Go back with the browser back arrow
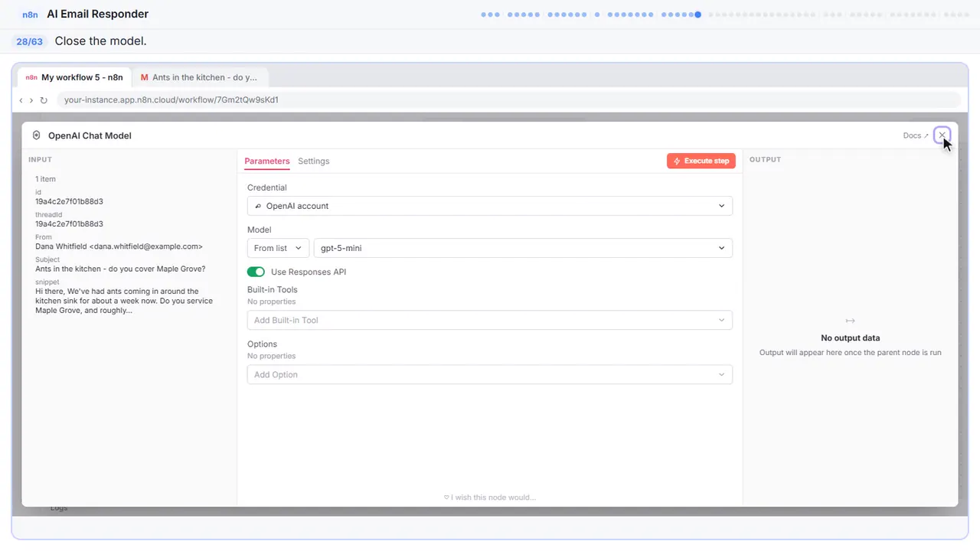980x551 pixels. pyautogui.click(x=21, y=100)
